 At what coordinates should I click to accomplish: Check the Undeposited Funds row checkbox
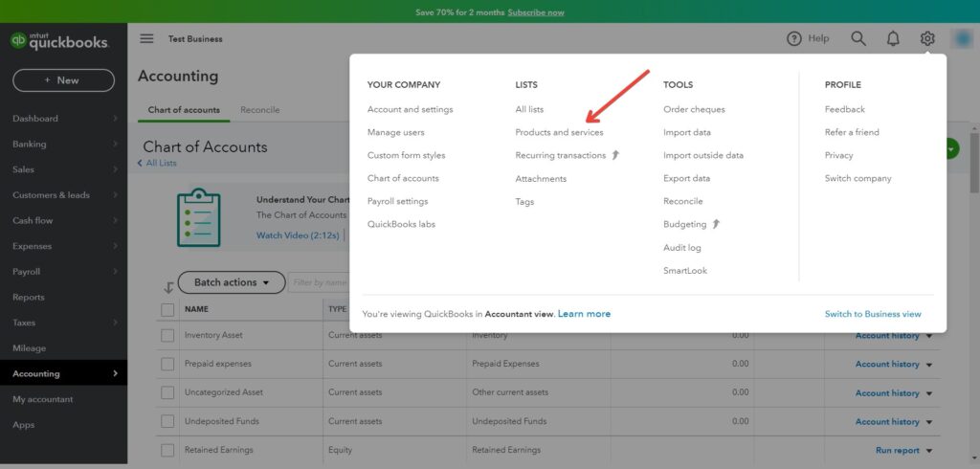(x=167, y=421)
